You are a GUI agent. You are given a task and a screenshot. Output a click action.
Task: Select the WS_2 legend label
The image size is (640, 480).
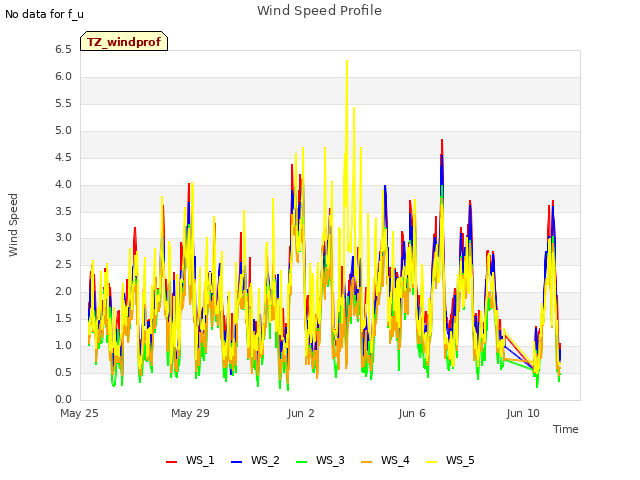tap(265, 460)
